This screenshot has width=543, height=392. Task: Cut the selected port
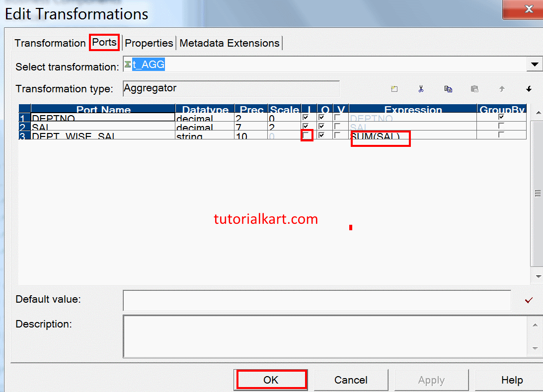tap(421, 89)
